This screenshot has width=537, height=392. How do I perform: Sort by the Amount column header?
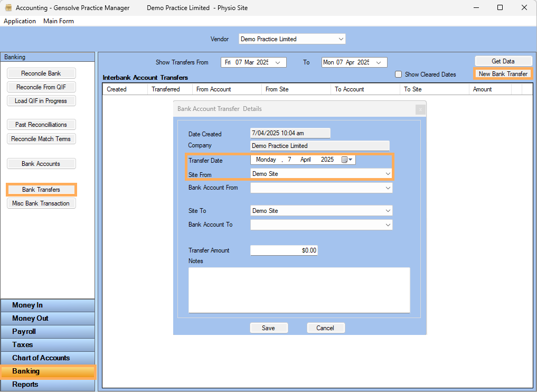pos(490,89)
